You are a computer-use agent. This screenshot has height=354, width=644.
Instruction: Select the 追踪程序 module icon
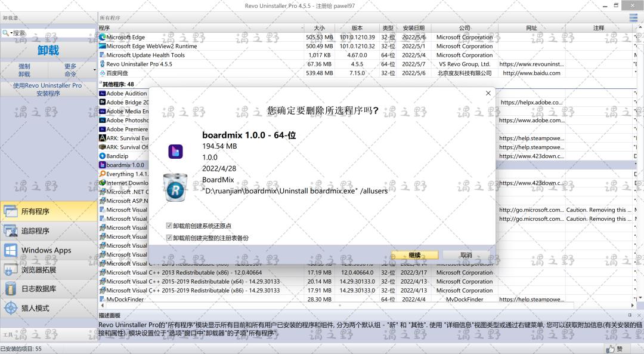click(11, 230)
